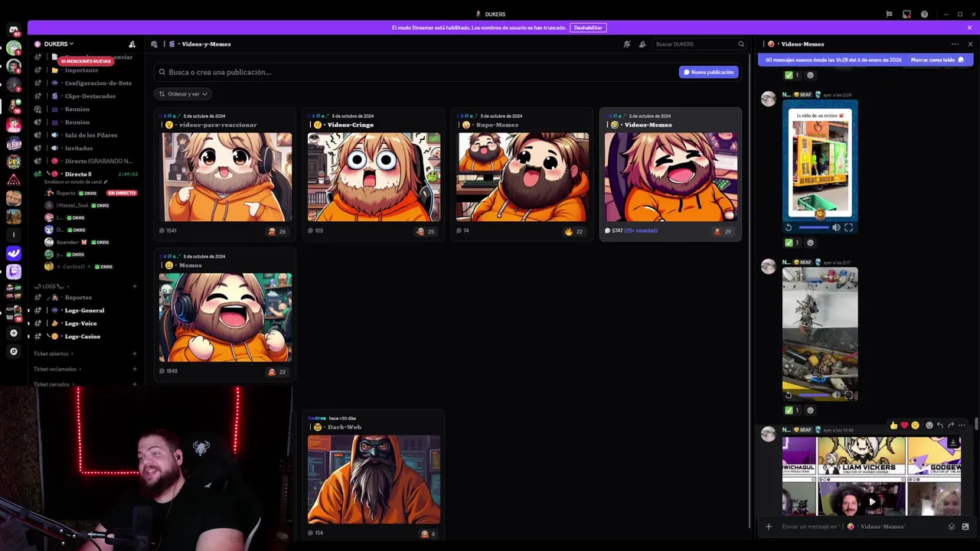
Task: Open the DUKERS server dropdown menu
Action: tap(58, 44)
